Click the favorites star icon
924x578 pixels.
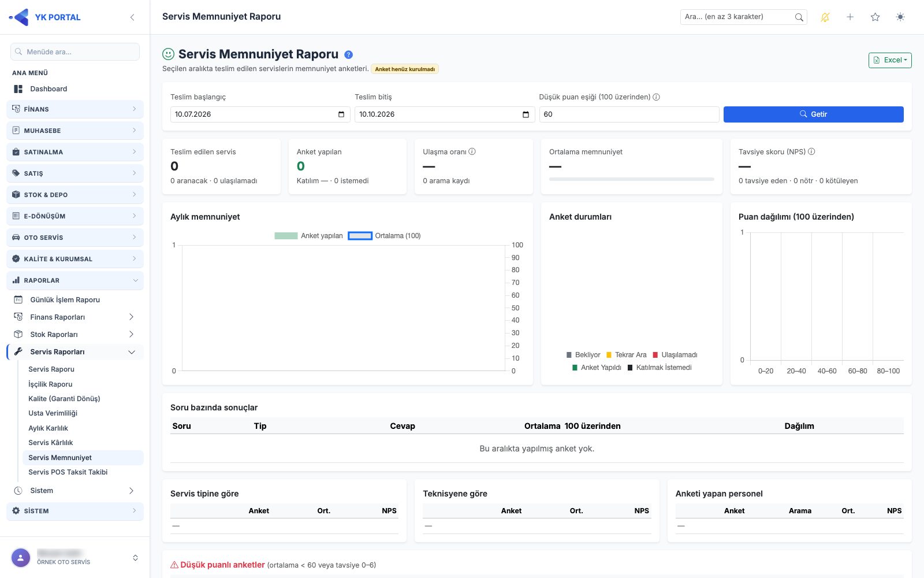[x=875, y=17]
